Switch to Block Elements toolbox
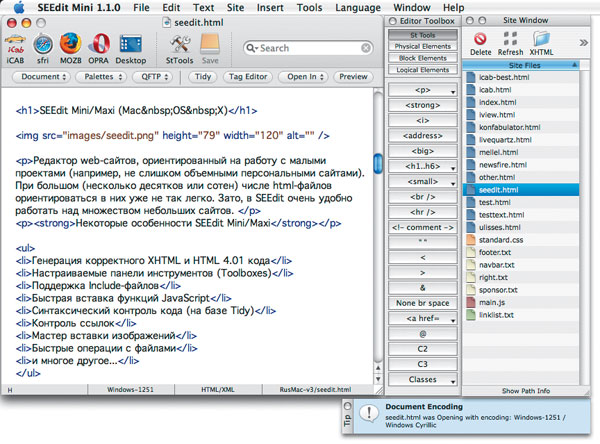This screenshot has height=444, width=600. click(x=421, y=58)
